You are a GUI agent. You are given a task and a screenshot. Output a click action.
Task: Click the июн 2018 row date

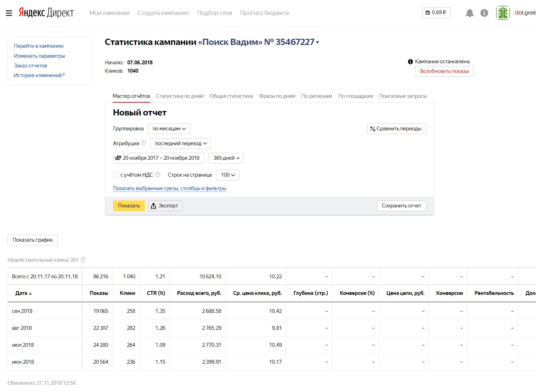23,362
